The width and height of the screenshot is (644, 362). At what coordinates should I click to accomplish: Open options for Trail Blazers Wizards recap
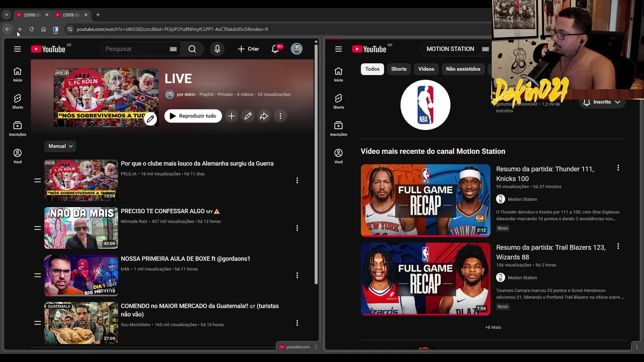click(618, 246)
